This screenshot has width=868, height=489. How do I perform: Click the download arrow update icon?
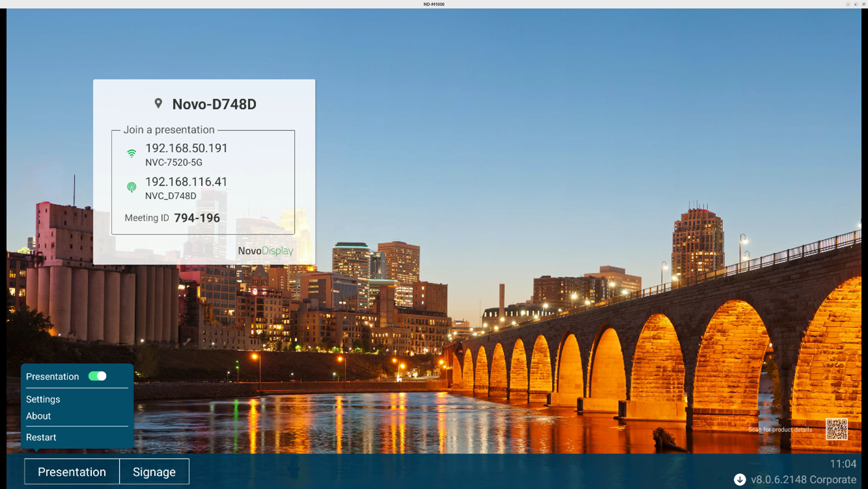point(740,479)
